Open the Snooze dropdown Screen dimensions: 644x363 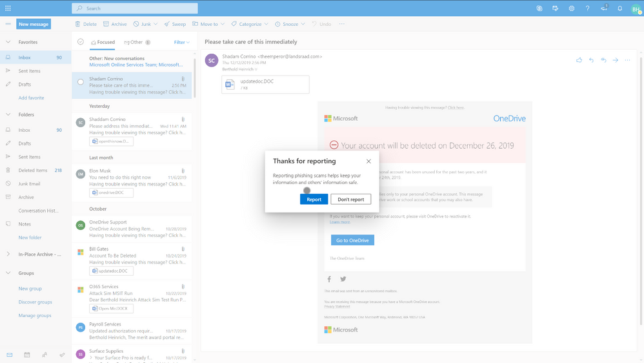(290, 24)
